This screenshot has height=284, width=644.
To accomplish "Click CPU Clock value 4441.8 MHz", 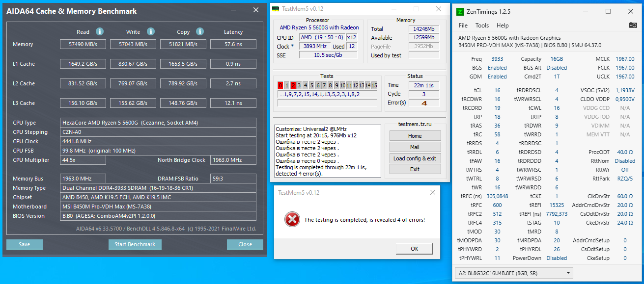I will (x=158, y=141).
